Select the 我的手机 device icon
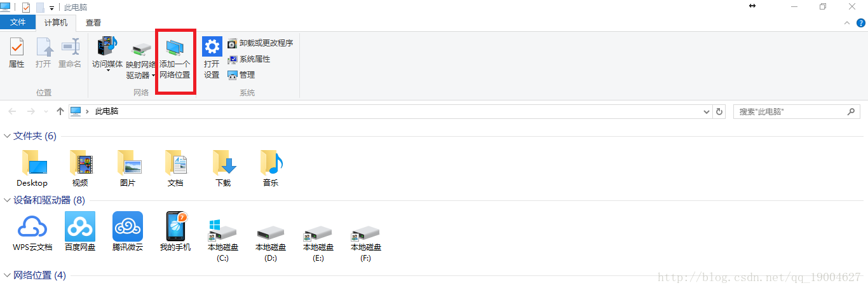Image resolution: width=868 pixels, height=290 pixels. (x=175, y=231)
